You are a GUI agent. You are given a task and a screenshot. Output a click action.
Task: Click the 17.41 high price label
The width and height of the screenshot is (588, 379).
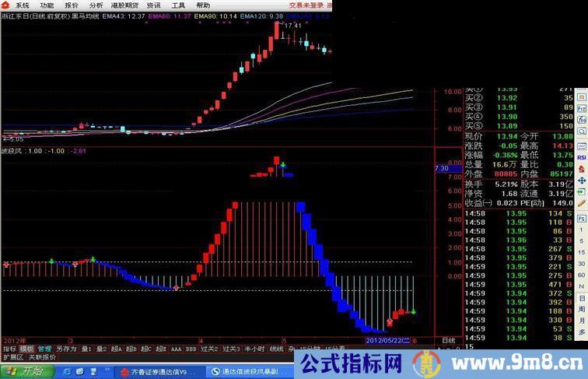pos(293,26)
